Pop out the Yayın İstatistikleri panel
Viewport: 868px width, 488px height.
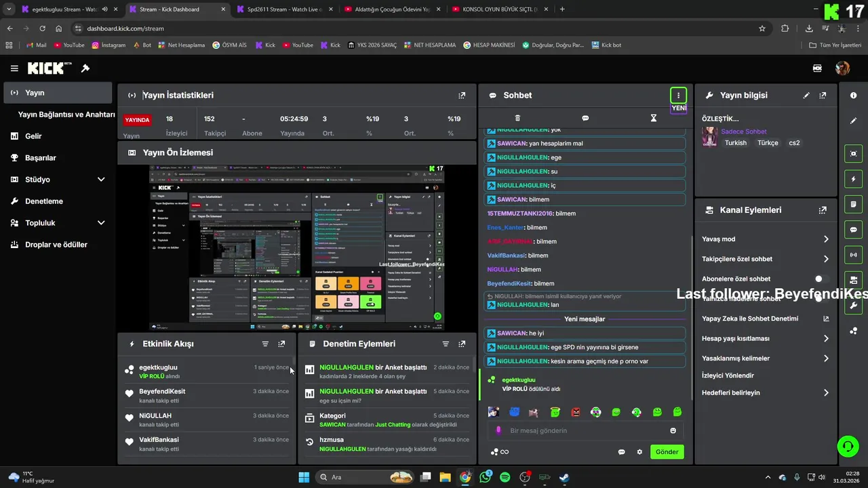pos(462,96)
